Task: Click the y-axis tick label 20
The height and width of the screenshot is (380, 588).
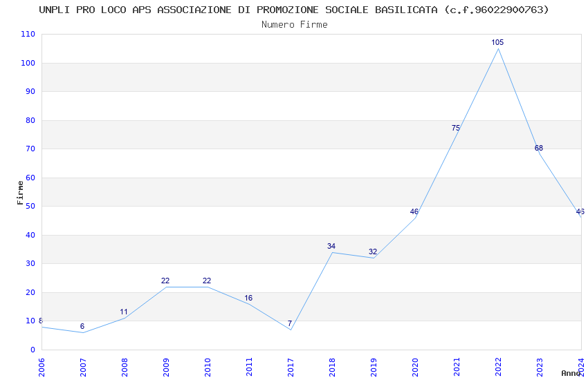Action: 30,292
